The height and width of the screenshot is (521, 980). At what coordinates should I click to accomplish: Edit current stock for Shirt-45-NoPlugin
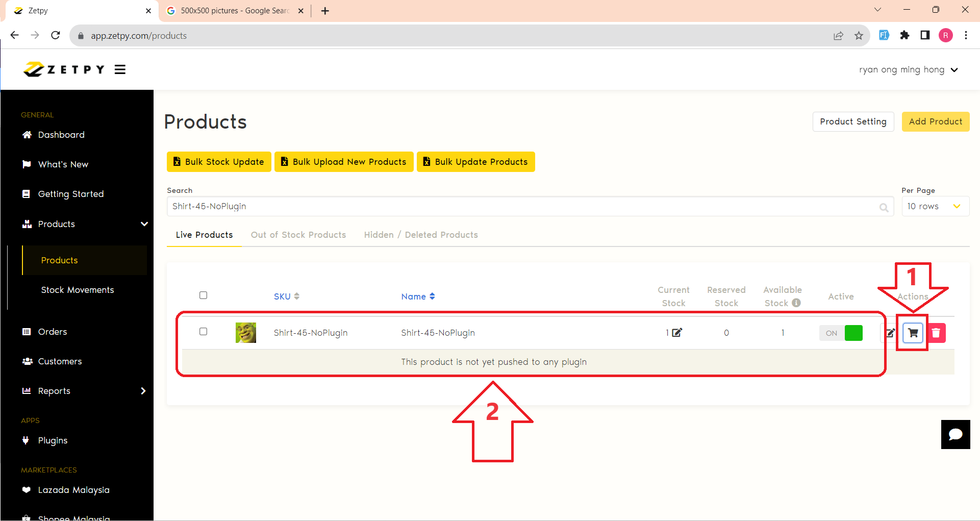(677, 333)
